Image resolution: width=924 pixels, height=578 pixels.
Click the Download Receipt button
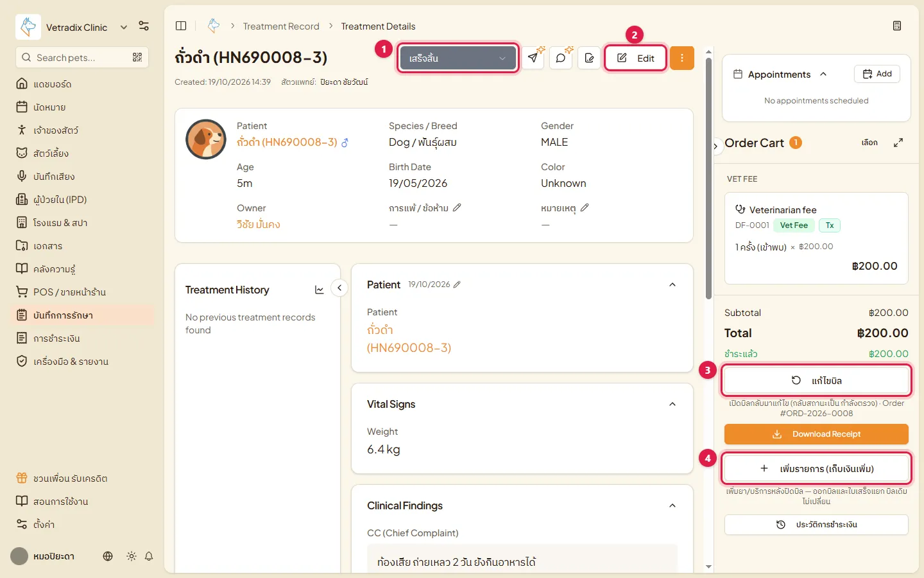(816, 434)
